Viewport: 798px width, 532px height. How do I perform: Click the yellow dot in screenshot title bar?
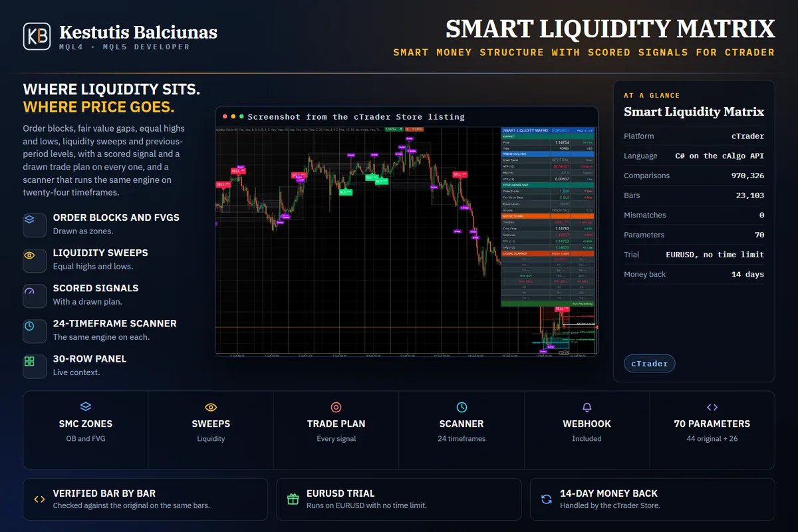233,116
